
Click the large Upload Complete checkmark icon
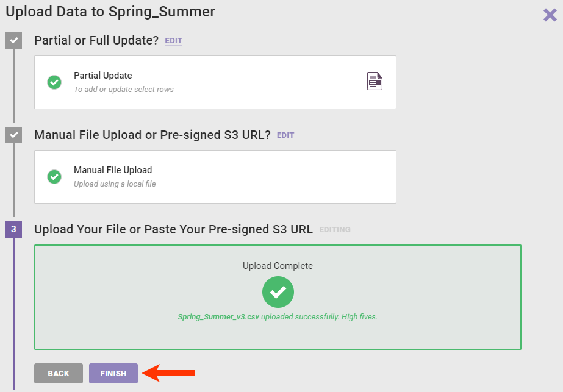click(278, 292)
